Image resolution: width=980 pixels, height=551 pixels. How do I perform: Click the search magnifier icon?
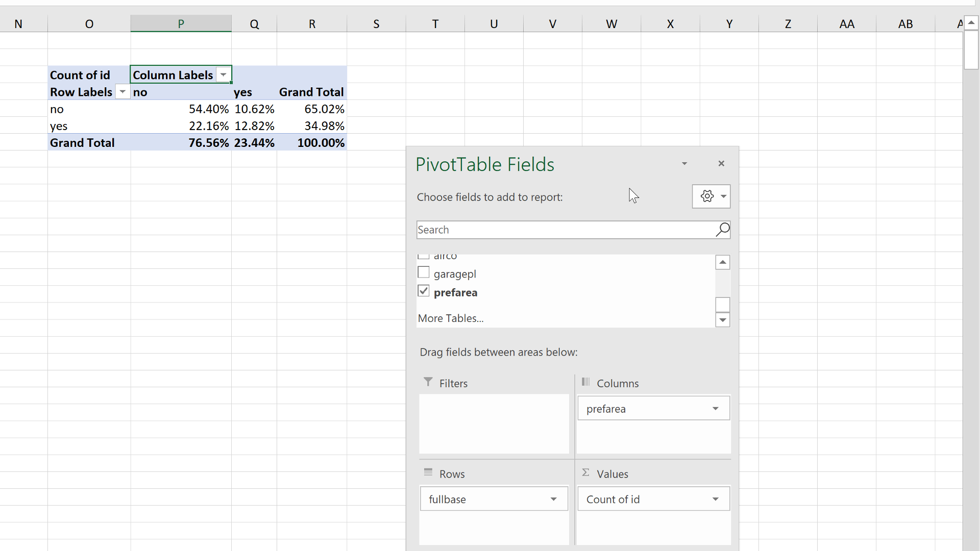(x=722, y=230)
